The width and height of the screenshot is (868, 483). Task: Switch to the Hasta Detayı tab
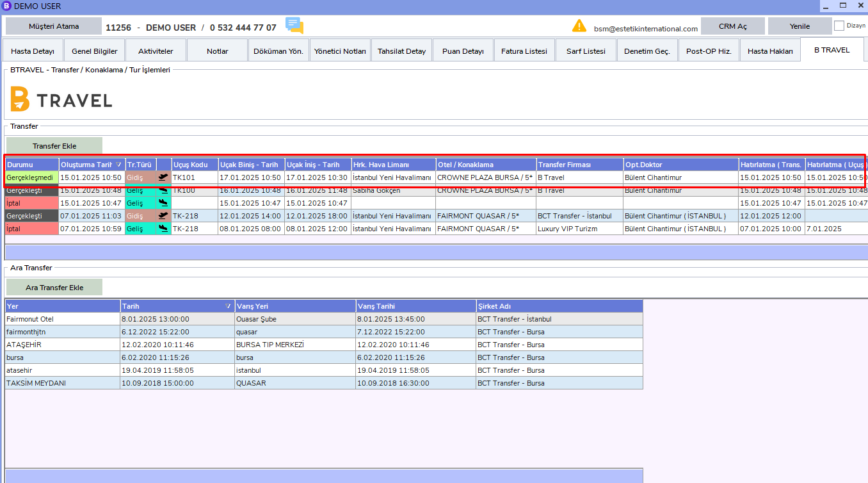[x=33, y=51]
